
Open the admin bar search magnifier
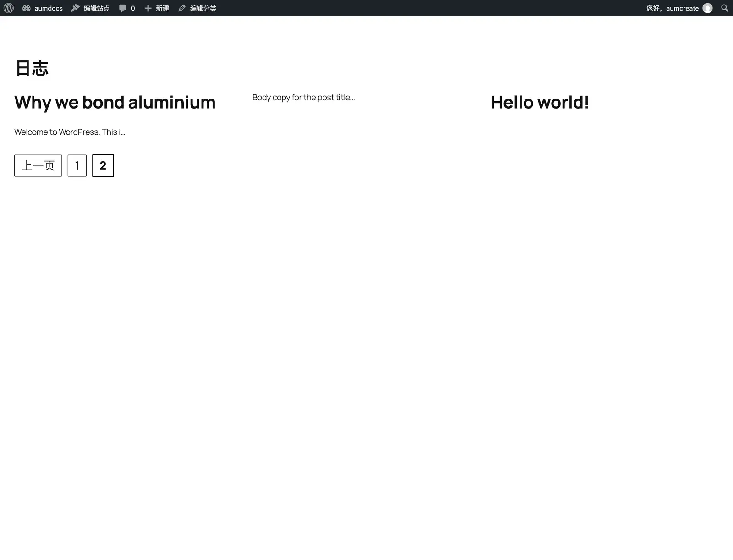pos(724,8)
